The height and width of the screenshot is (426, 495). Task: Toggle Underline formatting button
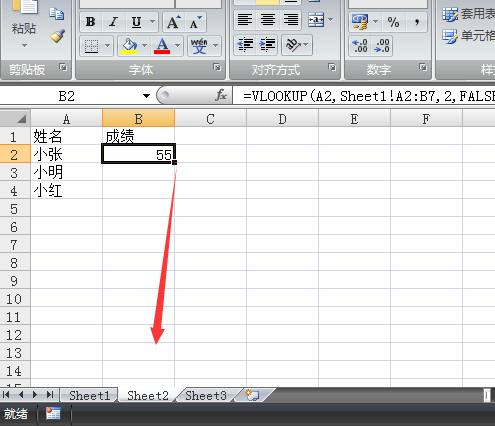[136, 22]
